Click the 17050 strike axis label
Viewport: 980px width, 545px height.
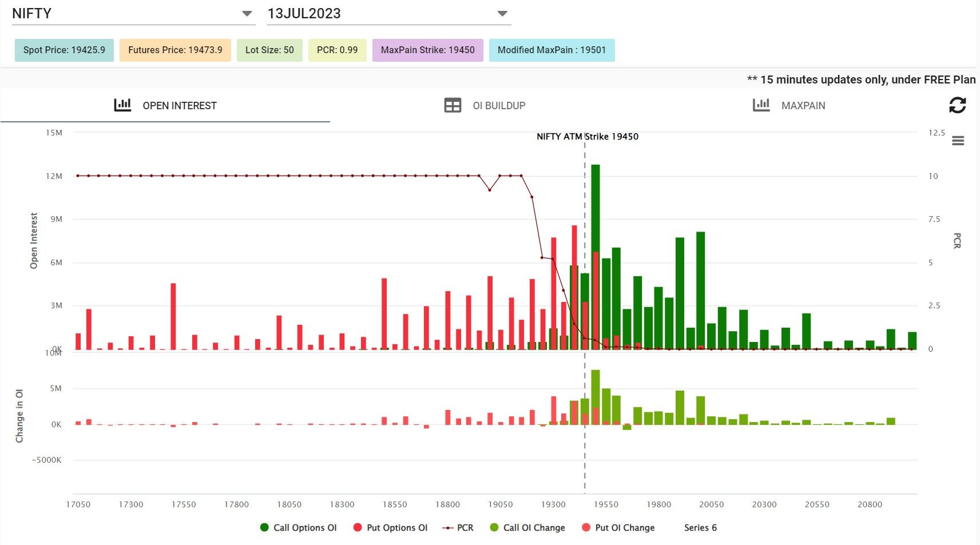point(78,504)
